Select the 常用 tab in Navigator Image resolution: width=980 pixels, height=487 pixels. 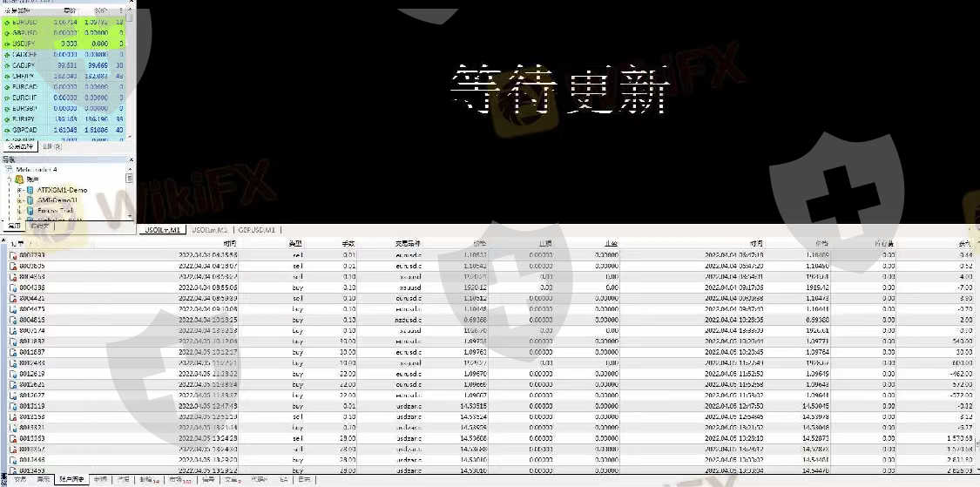(15, 225)
